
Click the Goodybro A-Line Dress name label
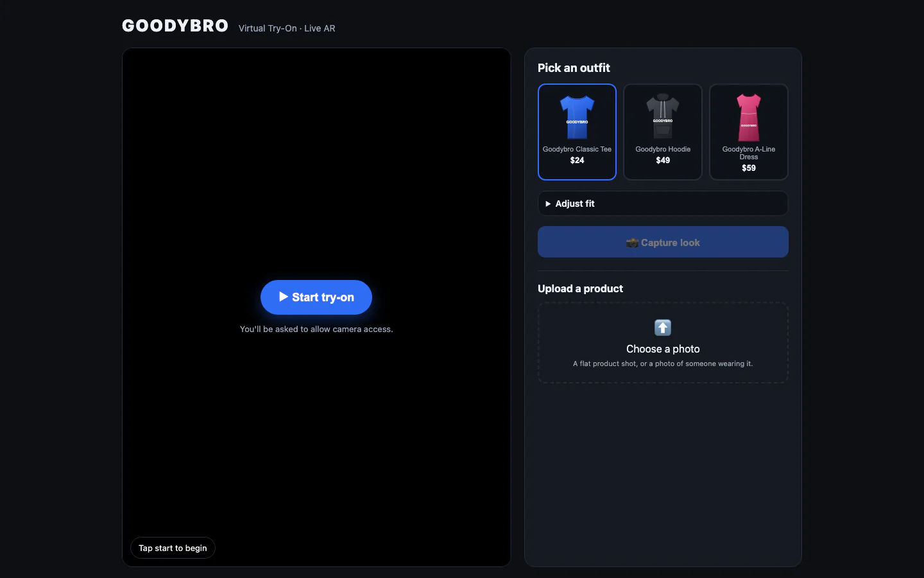pos(749,153)
